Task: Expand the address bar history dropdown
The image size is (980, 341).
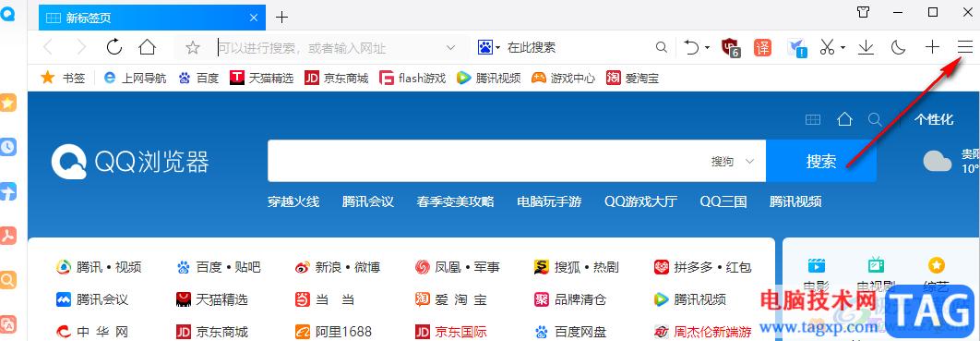Action: coord(450,47)
